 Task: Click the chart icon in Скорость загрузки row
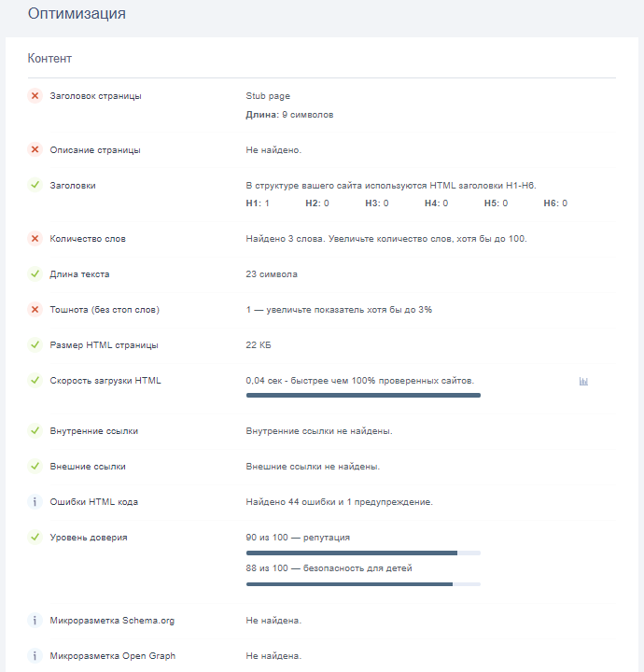pyautogui.click(x=583, y=382)
